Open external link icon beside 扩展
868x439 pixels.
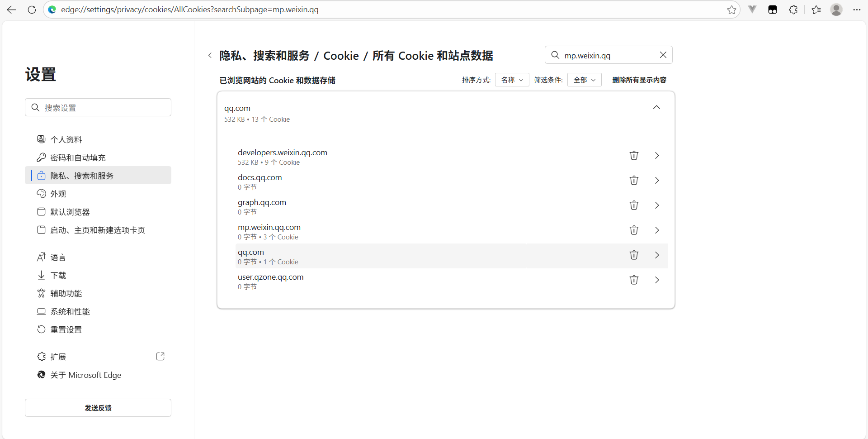(160, 357)
